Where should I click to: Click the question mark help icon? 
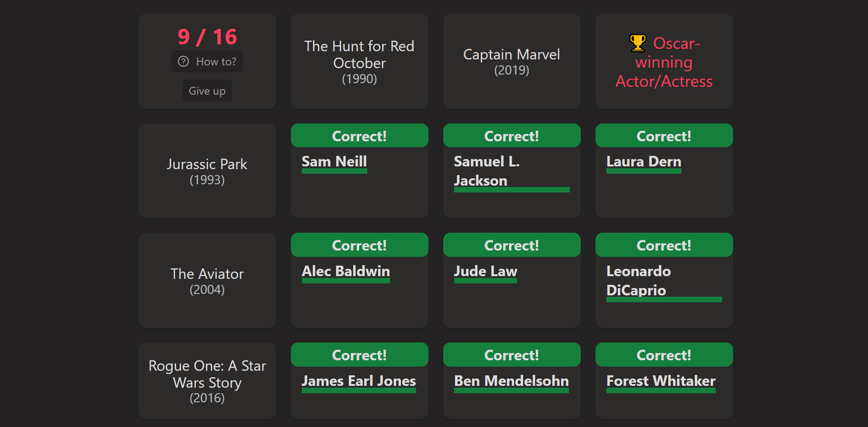183,61
